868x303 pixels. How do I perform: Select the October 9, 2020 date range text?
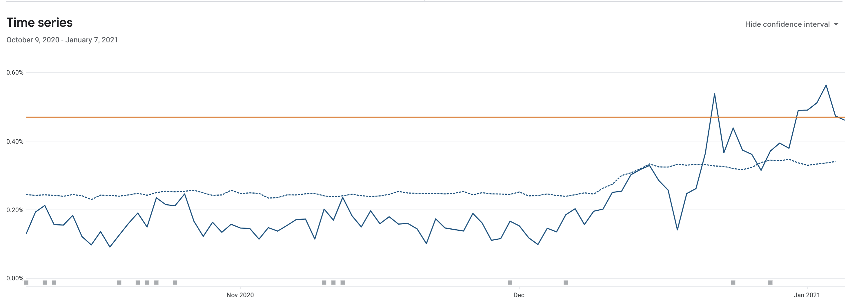62,40
